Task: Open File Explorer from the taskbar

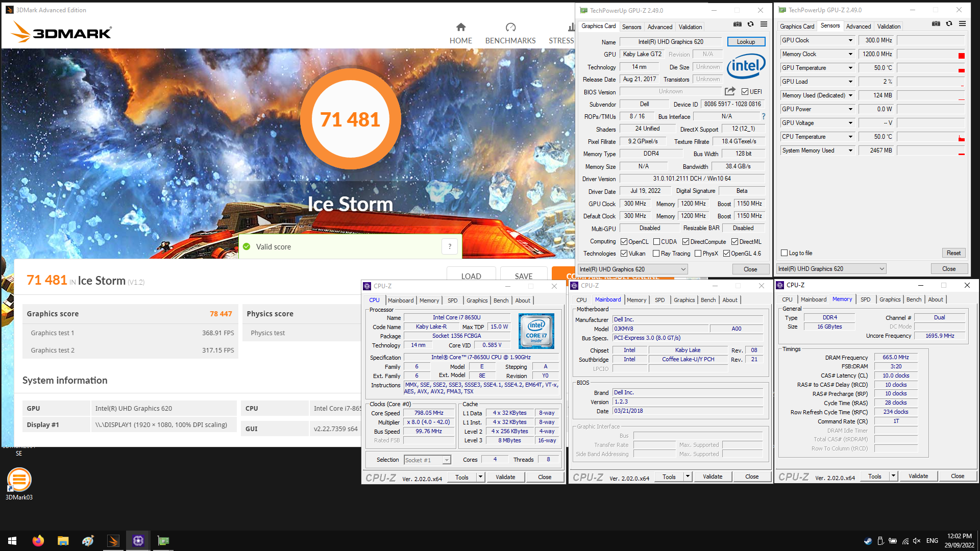Action: [63, 541]
